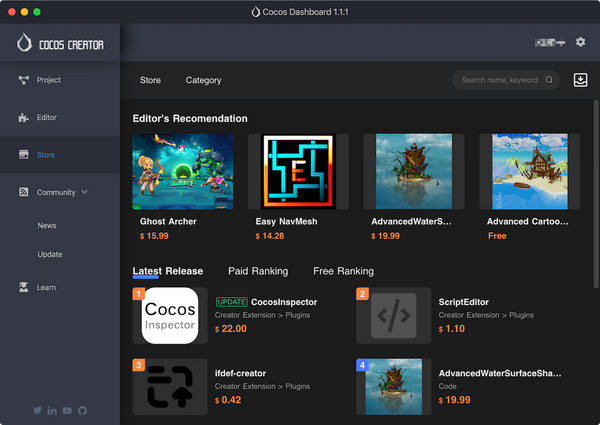Open AdvancedWaterS... title link

(x=411, y=221)
